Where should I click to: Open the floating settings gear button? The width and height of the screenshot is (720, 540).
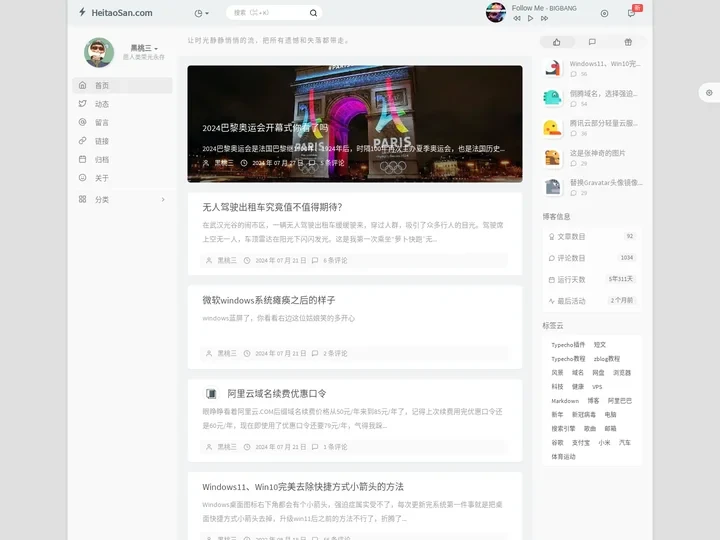pyautogui.click(x=709, y=93)
